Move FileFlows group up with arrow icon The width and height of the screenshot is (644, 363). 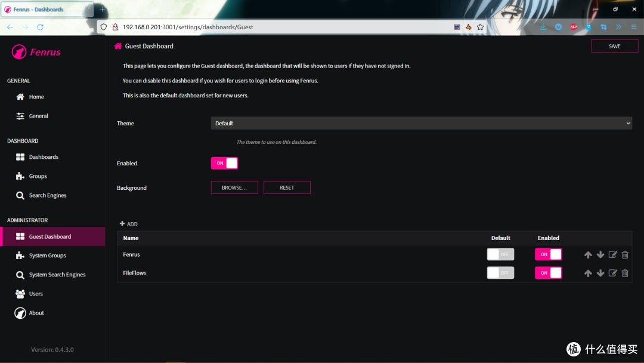pyautogui.click(x=588, y=273)
